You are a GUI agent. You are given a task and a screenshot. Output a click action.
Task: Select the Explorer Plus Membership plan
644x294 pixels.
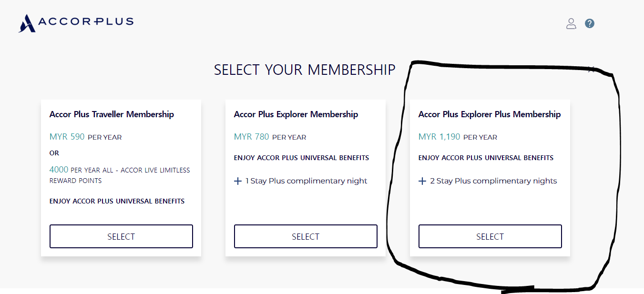[x=490, y=236]
